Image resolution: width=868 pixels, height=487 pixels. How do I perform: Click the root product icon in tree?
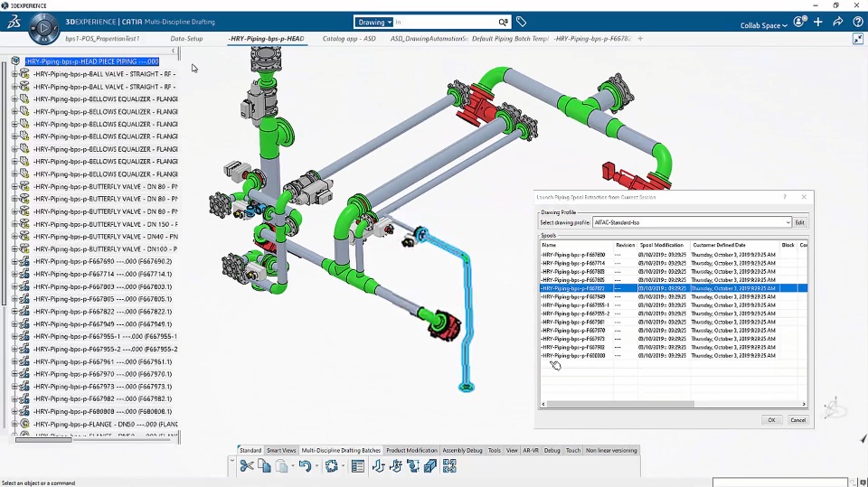(x=15, y=61)
